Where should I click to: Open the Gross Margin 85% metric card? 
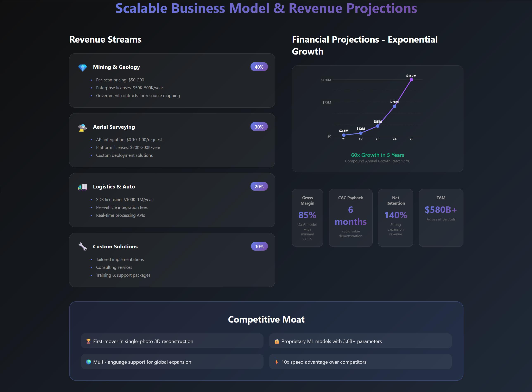[x=307, y=218]
